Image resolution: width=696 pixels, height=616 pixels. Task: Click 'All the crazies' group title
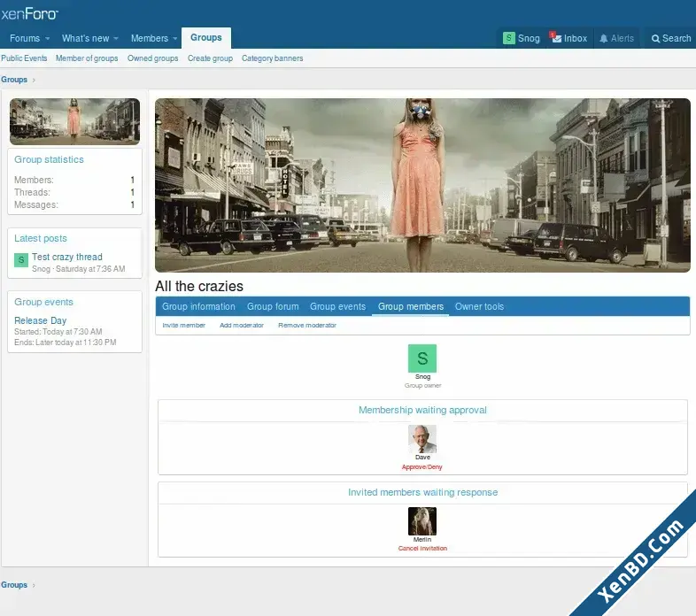click(x=199, y=286)
